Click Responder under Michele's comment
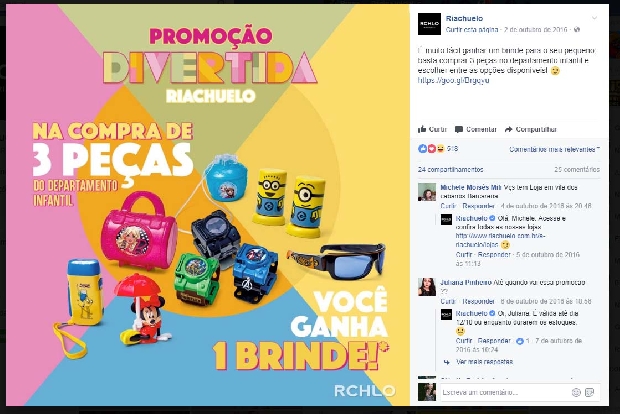This screenshot has width=620, height=414. pos(478,206)
